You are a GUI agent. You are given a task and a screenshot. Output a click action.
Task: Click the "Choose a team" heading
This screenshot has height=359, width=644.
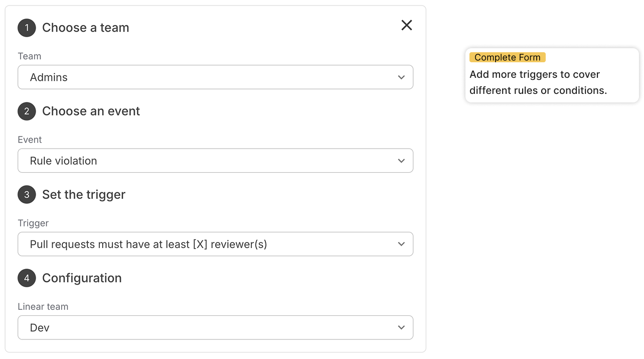[x=85, y=28]
